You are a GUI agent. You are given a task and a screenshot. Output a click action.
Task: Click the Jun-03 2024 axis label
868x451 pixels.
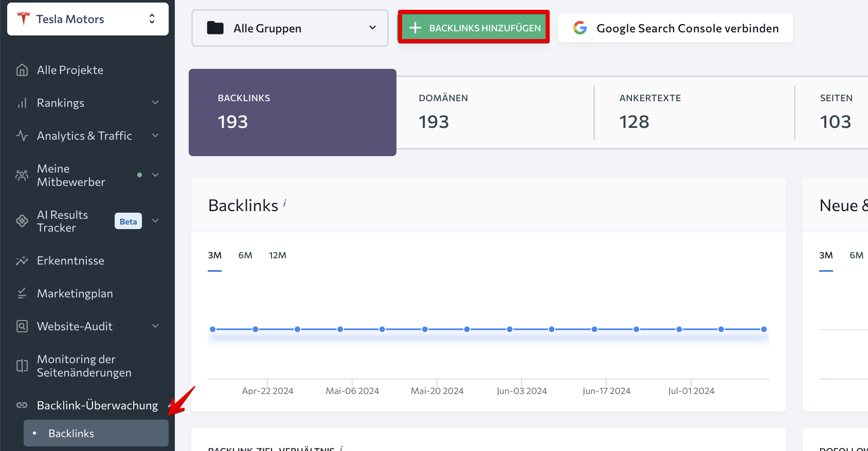(522, 391)
